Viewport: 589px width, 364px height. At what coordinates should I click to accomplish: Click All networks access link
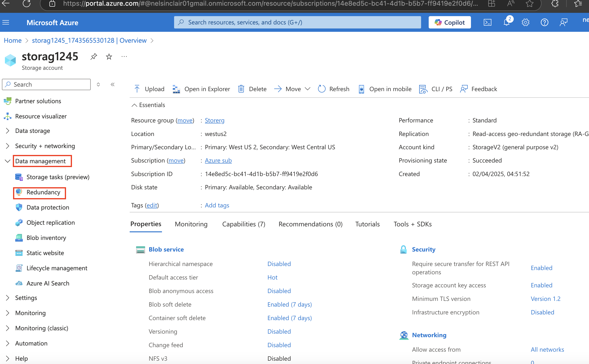click(547, 349)
